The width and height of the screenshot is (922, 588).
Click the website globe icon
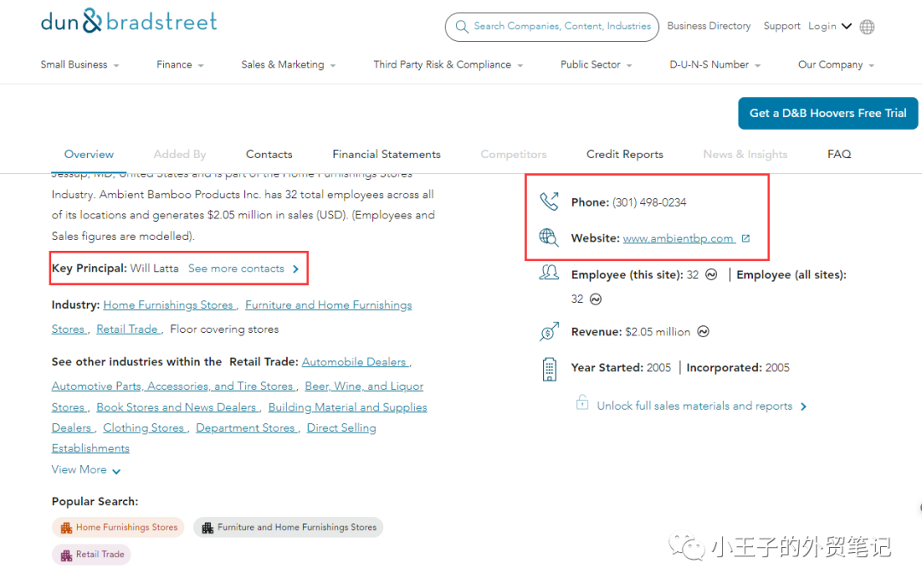(x=549, y=238)
